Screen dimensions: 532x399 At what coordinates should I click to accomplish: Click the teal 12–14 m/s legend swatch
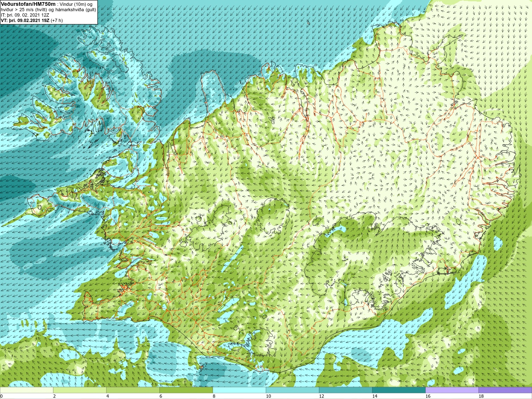(346, 390)
